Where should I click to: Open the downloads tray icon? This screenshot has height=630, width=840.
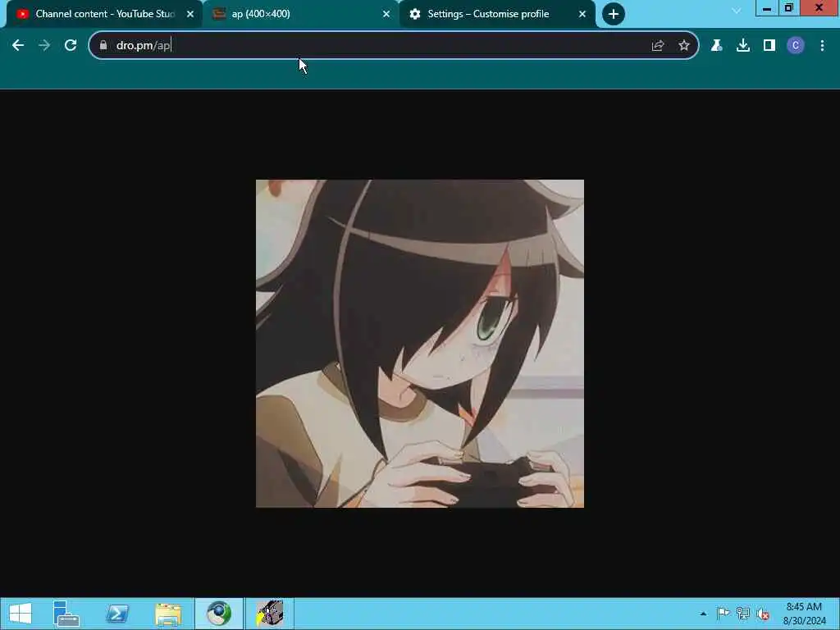[743, 46]
